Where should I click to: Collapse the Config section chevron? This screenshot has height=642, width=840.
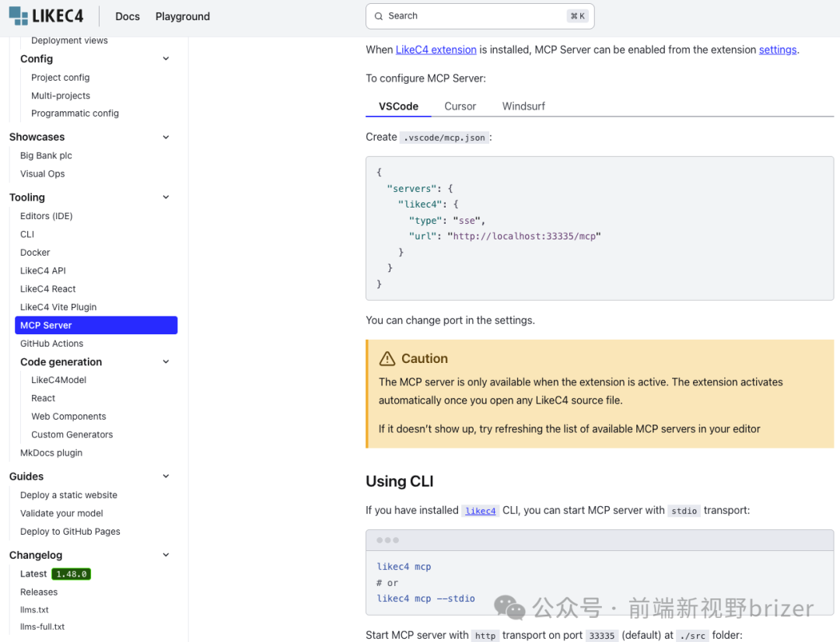tap(166, 59)
